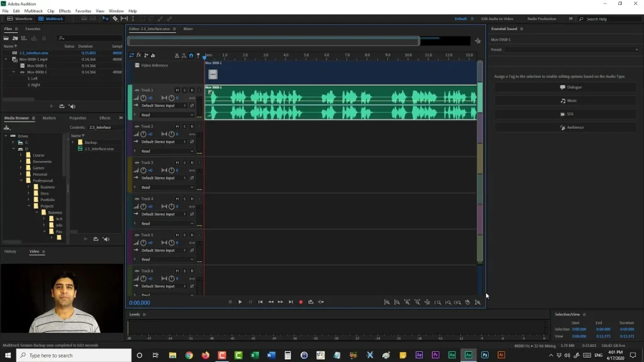The width and height of the screenshot is (644, 362).
Task: Click the Music audio type button
Action: 565,101
